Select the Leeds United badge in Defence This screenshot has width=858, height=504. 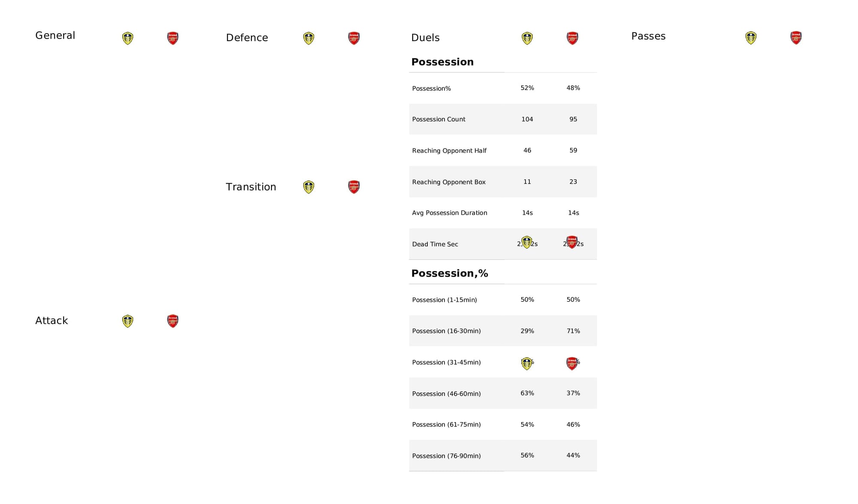pyautogui.click(x=310, y=38)
